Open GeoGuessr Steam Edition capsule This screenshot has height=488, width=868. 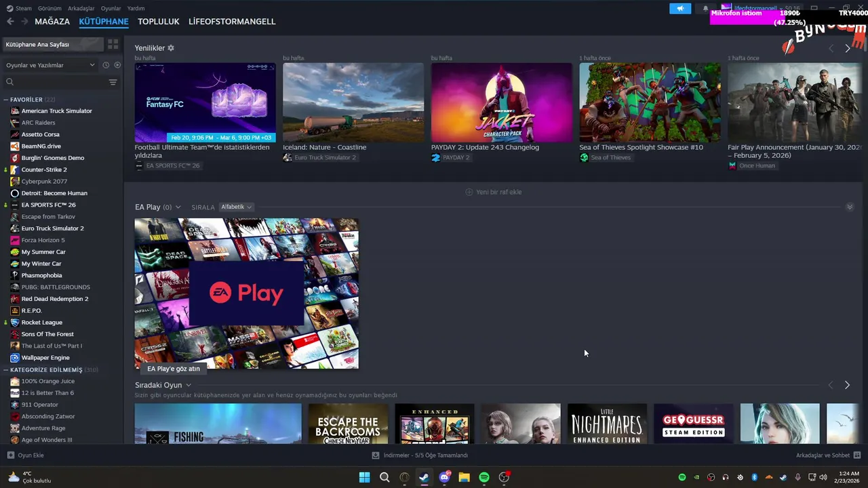pos(694,424)
